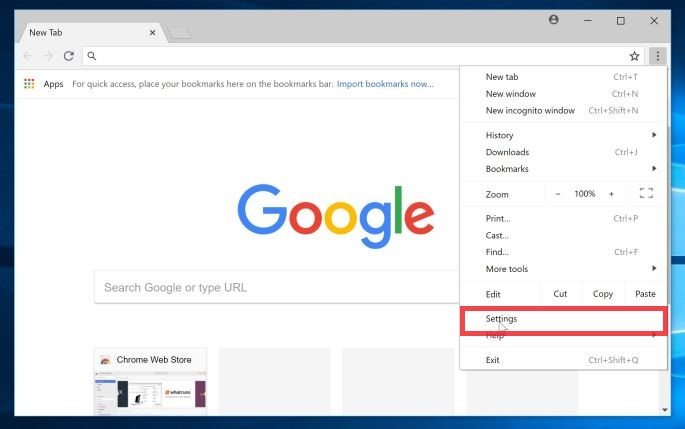Select New tab from the menu
Image resolution: width=685 pixels, height=429 pixels.
pos(563,77)
